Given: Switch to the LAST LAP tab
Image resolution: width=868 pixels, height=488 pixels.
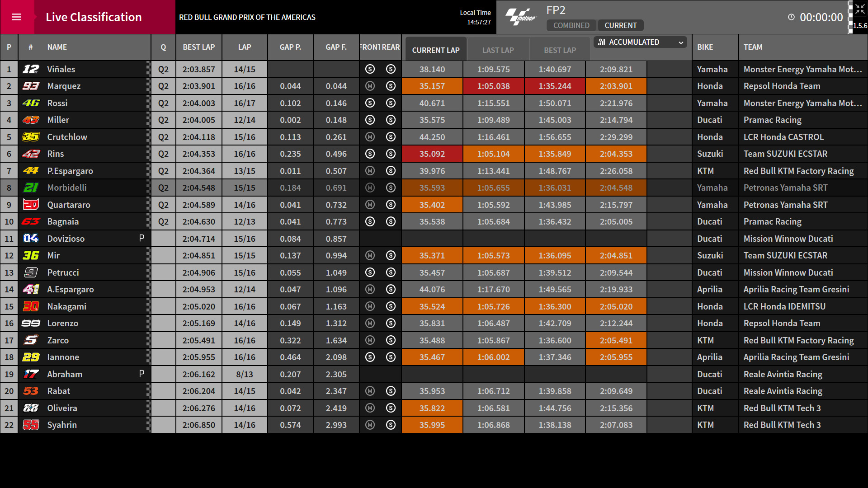Looking at the screenshot, I should (498, 50).
